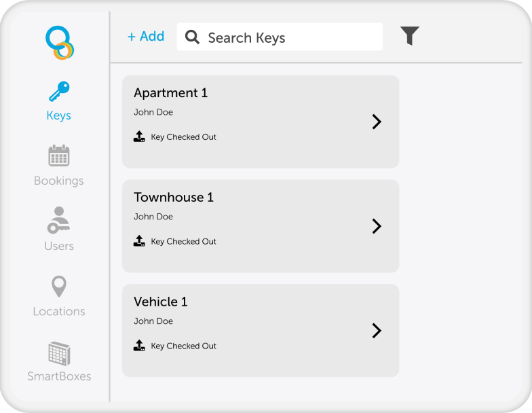Click checked-out icon on Townhouse 1 card
532x413 pixels.
(x=139, y=240)
